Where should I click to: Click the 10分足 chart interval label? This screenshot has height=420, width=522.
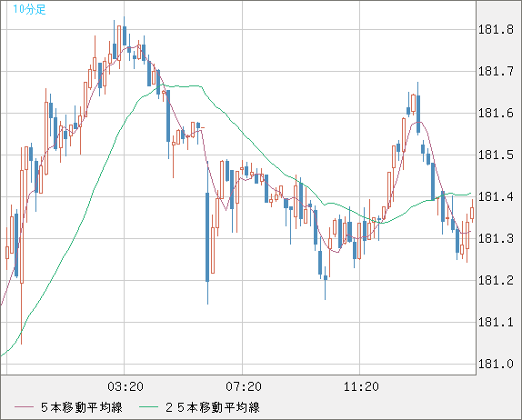click(x=29, y=9)
